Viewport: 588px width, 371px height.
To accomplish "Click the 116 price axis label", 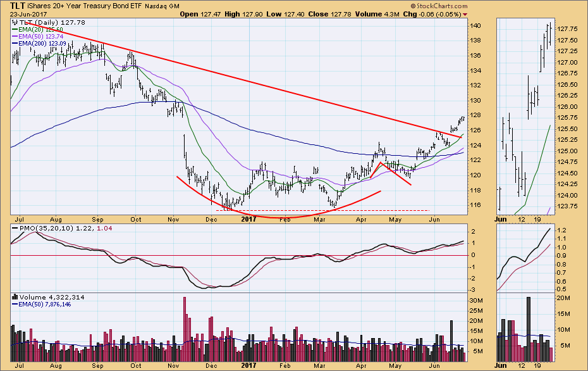I will pos(475,205).
